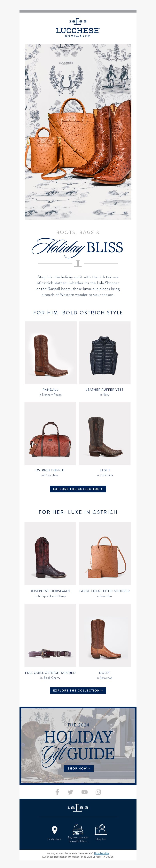Click the Unsubscribe link
Viewport: 156px width, 868px height.
(x=102, y=853)
